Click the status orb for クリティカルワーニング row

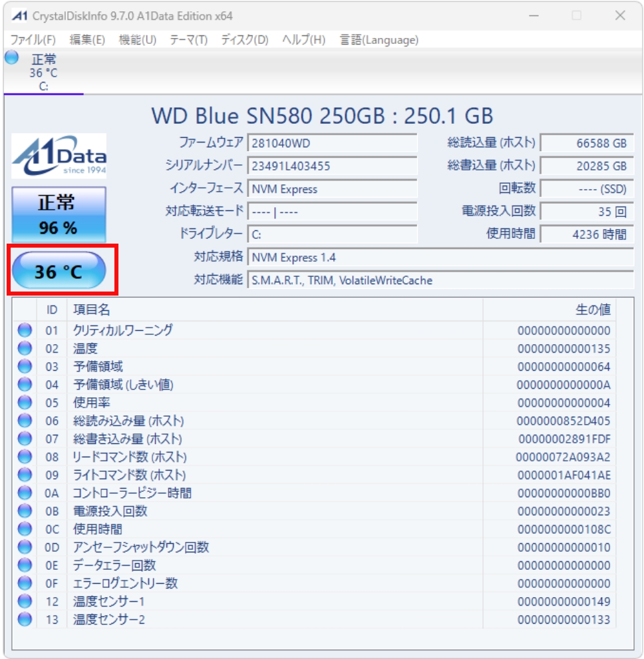25,330
